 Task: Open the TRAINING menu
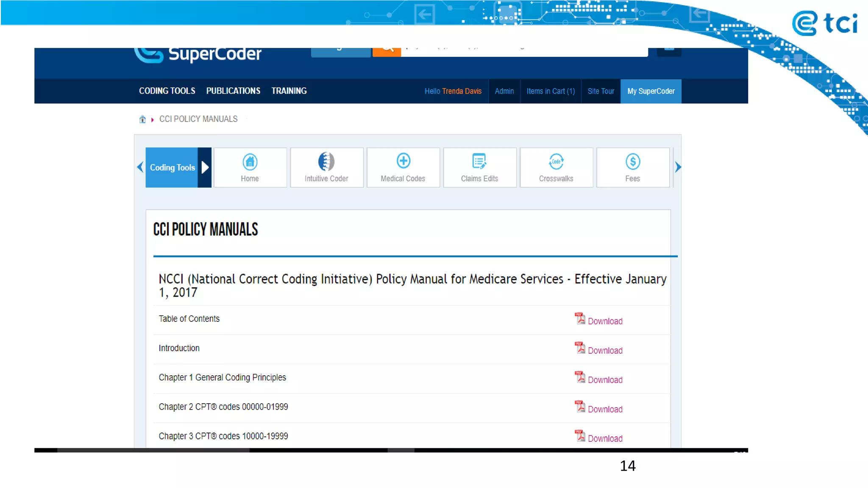[x=289, y=91]
